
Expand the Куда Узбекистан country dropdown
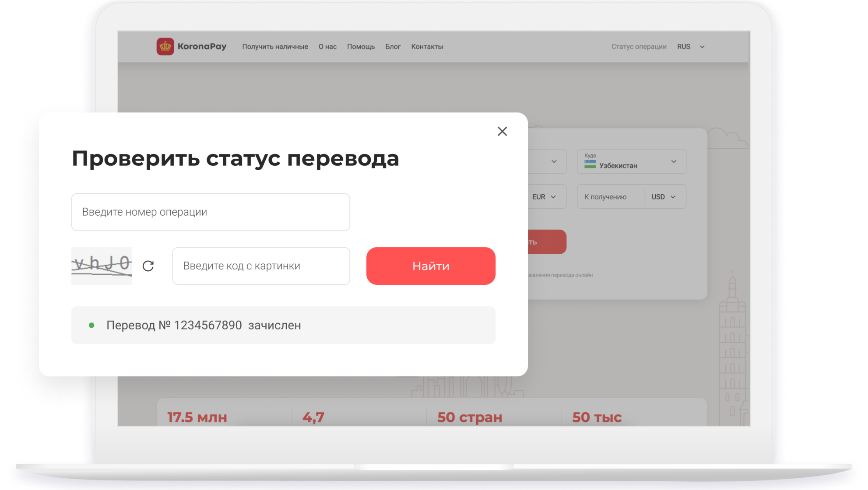pos(631,161)
